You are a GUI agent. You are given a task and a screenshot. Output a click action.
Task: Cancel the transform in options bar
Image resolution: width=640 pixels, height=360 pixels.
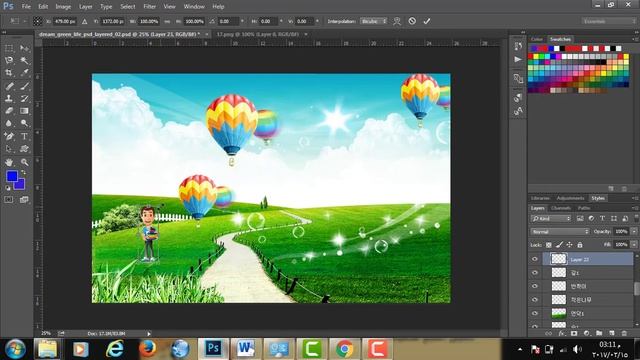coord(412,21)
